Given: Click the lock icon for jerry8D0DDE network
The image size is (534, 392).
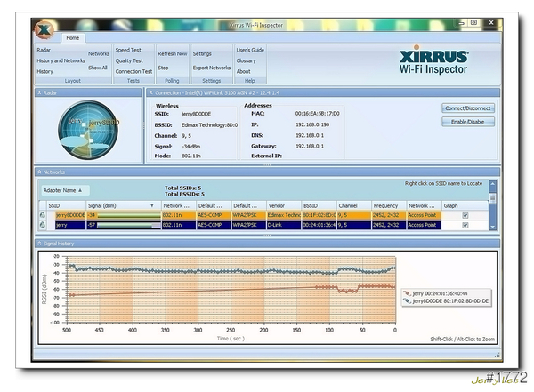Looking at the screenshot, I should pos(42,214).
